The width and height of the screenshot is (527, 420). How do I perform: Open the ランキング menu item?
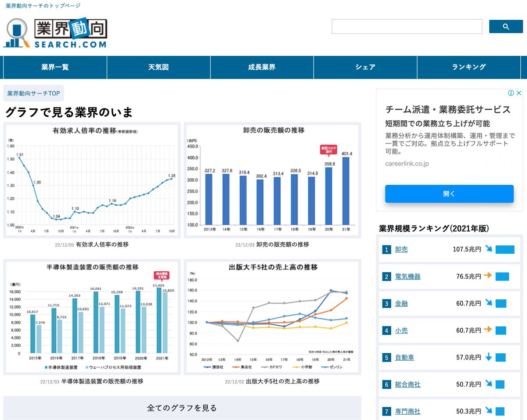pyautogui.click(x=469, y=67)
